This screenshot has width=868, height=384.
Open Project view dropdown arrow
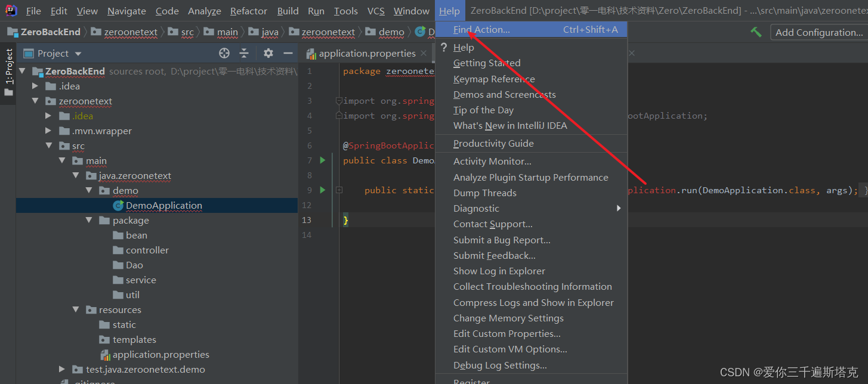point(78,54)
